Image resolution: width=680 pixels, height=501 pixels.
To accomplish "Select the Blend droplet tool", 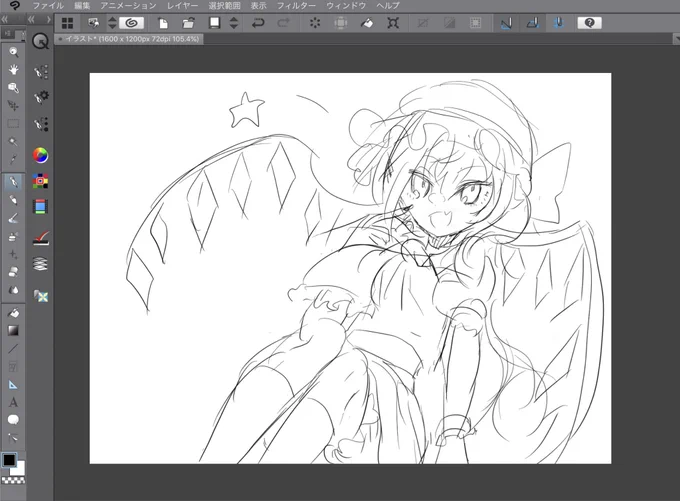I will [x=13, y=290].
